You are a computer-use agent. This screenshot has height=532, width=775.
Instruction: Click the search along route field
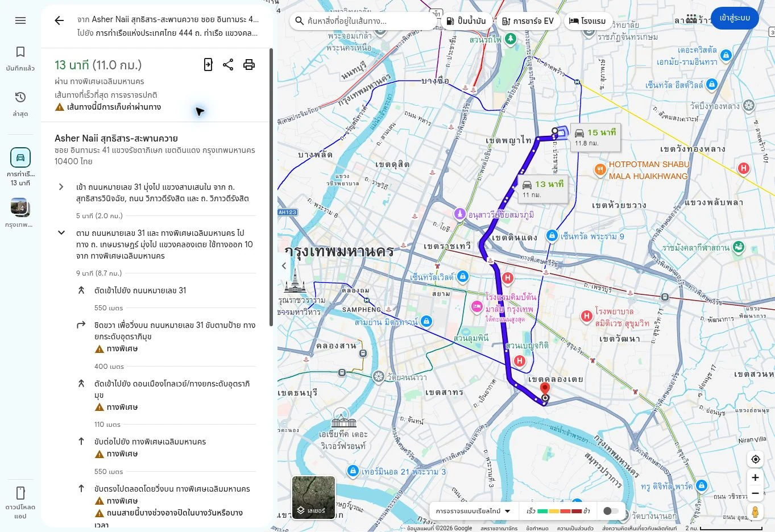click(x=363, y=21)
